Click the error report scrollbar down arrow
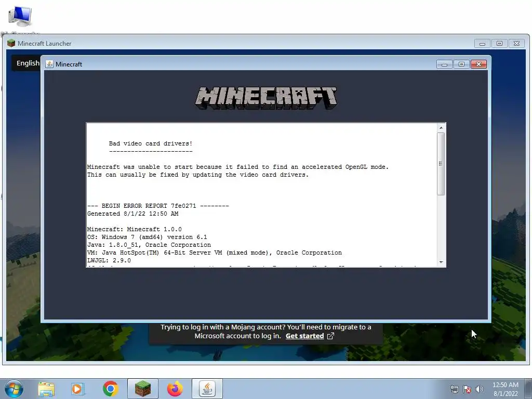 pyautogui.click(x=441, y=262)
